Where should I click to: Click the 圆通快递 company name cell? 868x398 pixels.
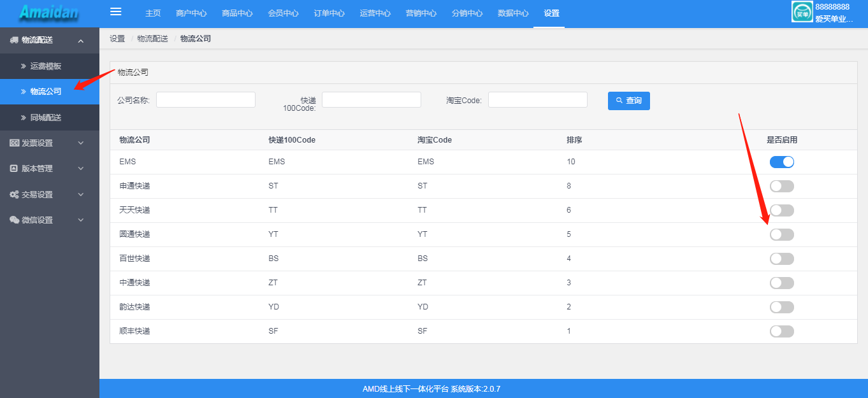coord(134,234)
